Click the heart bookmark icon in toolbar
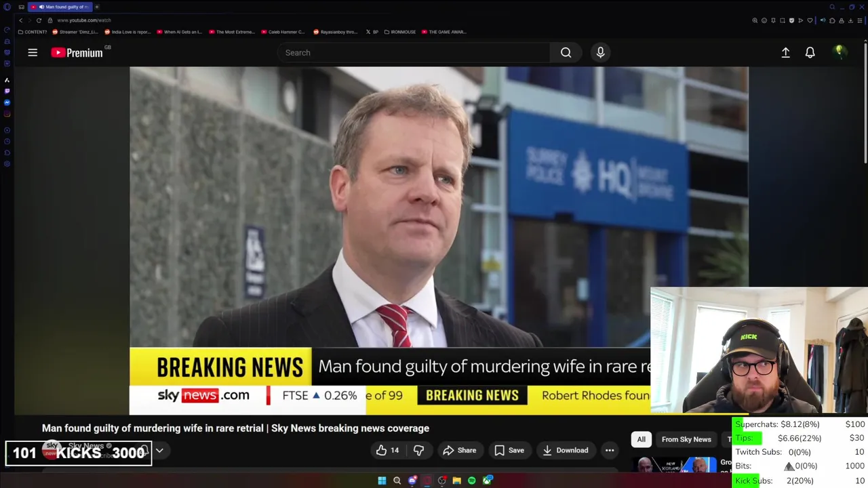This screenshot has height=488, width=868. [810, 20]
